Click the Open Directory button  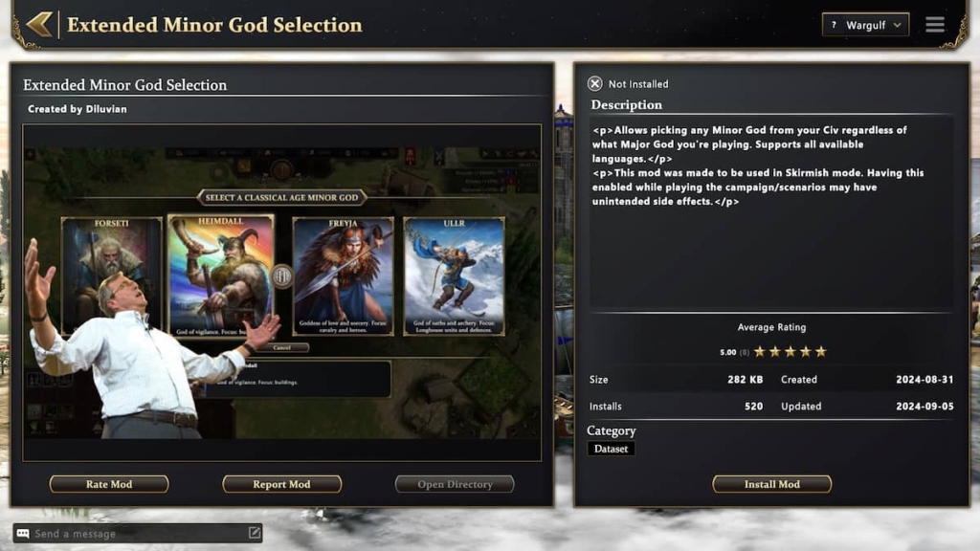tap(455, 484)
